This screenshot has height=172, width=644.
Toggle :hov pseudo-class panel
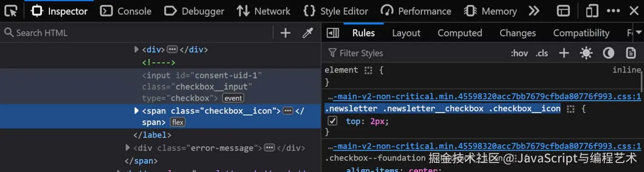pos(519,53)
